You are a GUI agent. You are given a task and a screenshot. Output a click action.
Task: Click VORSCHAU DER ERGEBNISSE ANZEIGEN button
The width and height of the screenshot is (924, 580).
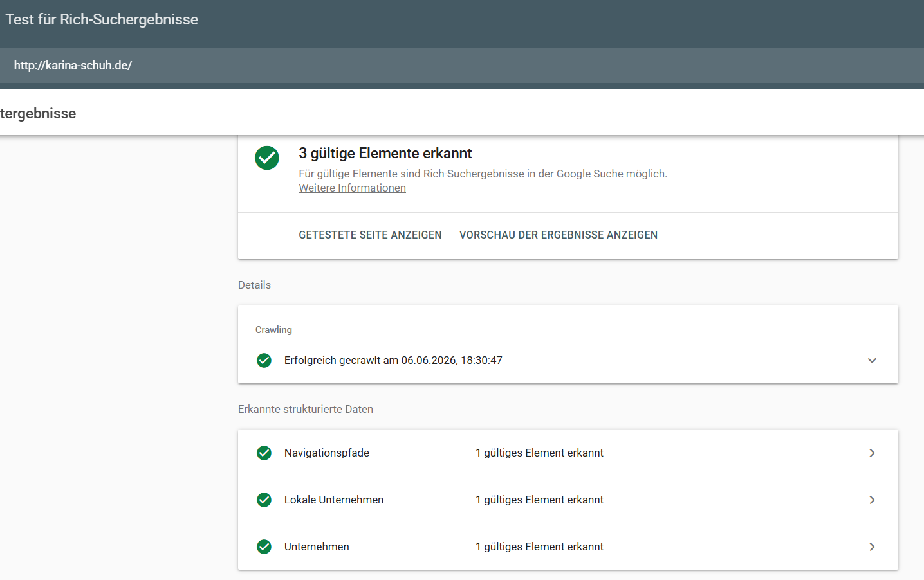pos(559,235)
